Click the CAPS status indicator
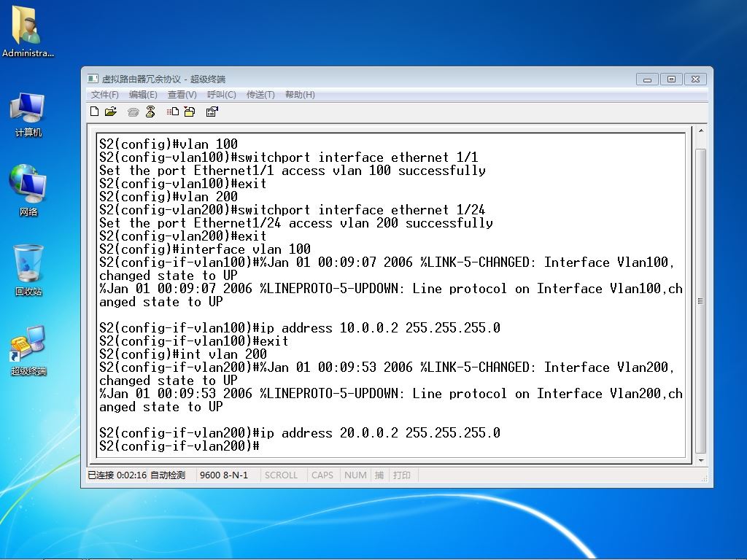The width and height of the screenshot is (747, 560). point(322,475)
